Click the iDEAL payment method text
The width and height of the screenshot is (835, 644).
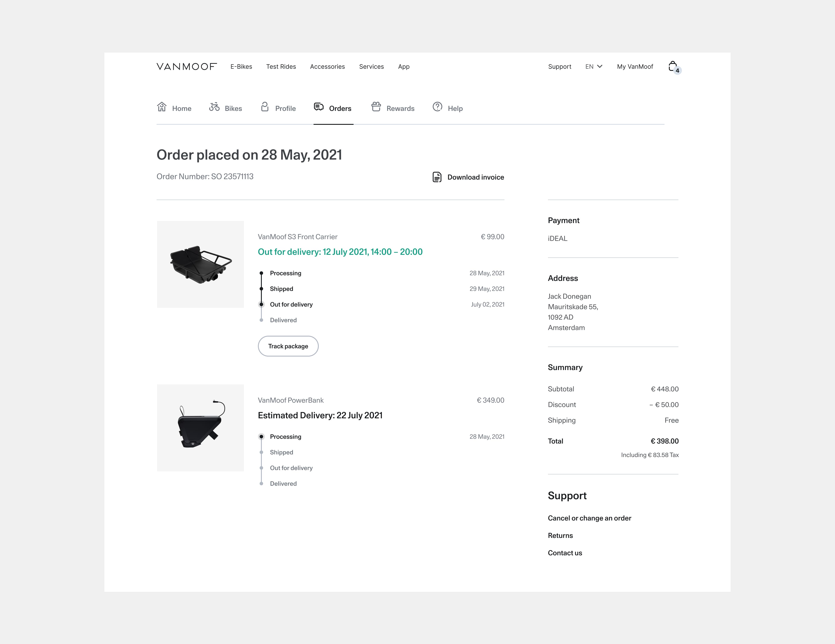tap(558, 239)
